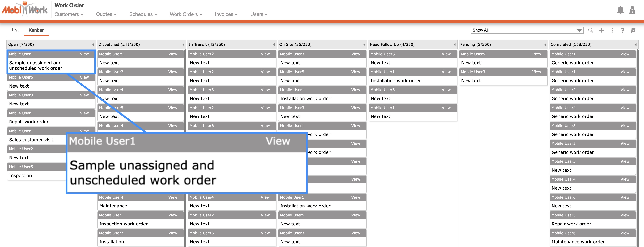Switch to the List tab

(x=15, y=30)
